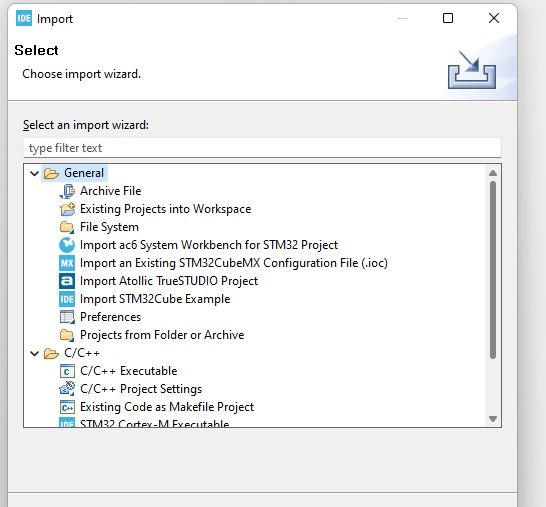
Task: Select the Preferences import icon
Action: click(67, 317)
